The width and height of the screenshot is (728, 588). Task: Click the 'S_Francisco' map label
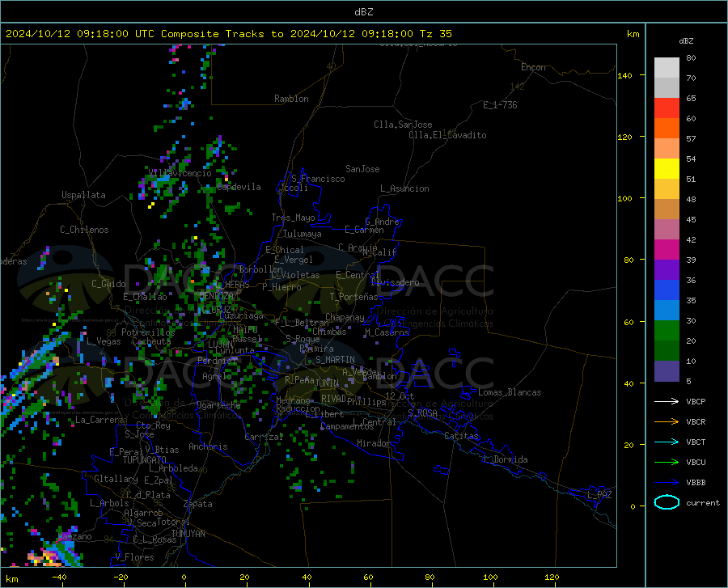(318, 179)
